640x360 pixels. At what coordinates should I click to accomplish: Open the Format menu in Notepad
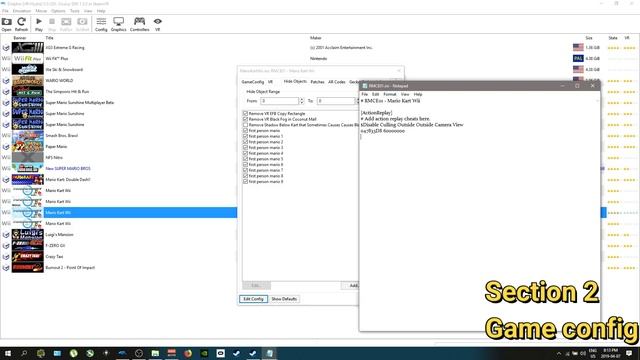point(390,94)
